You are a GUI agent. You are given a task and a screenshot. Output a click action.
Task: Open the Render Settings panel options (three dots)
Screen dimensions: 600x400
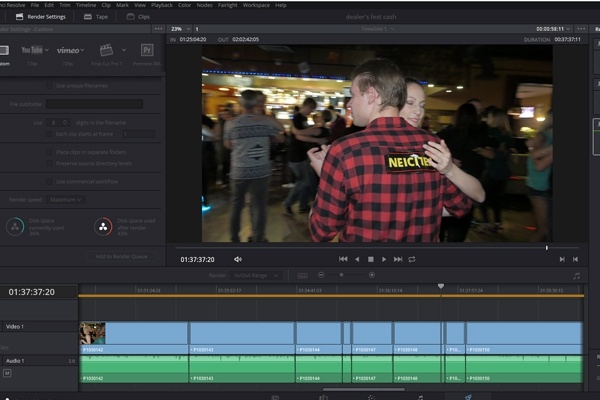point(158,29)
